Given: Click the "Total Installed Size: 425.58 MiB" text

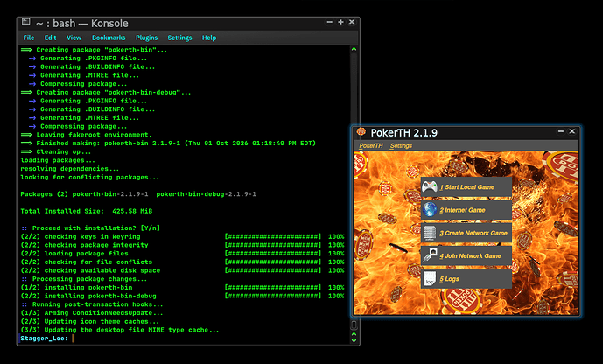Looking at the screenshot, I should (x=86, y=211).
